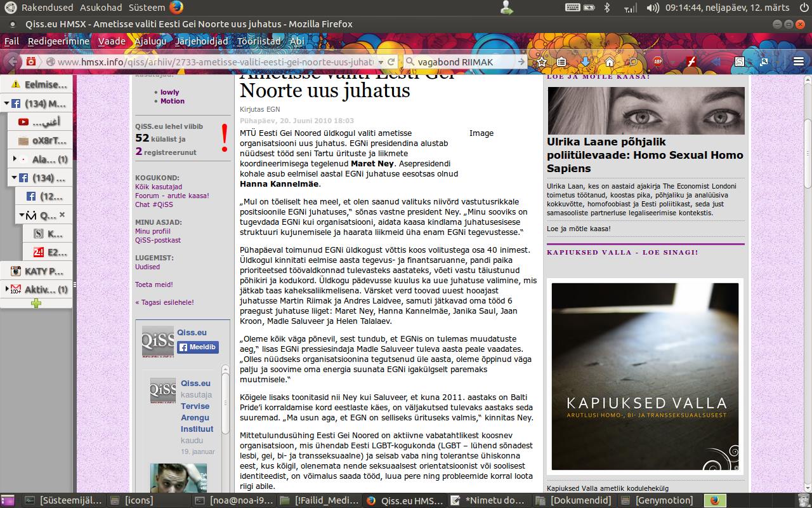Open the Adblock Plus icon

[658, 62]
